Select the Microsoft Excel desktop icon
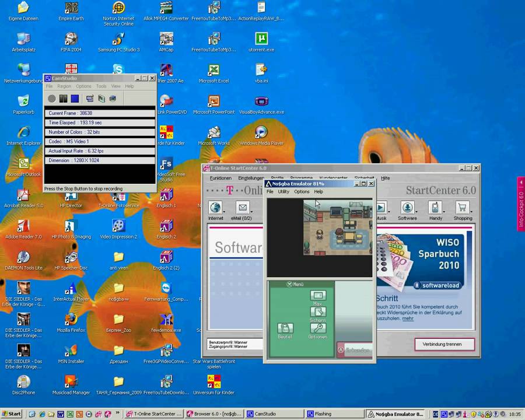525x420 pixels. (213, 73)
